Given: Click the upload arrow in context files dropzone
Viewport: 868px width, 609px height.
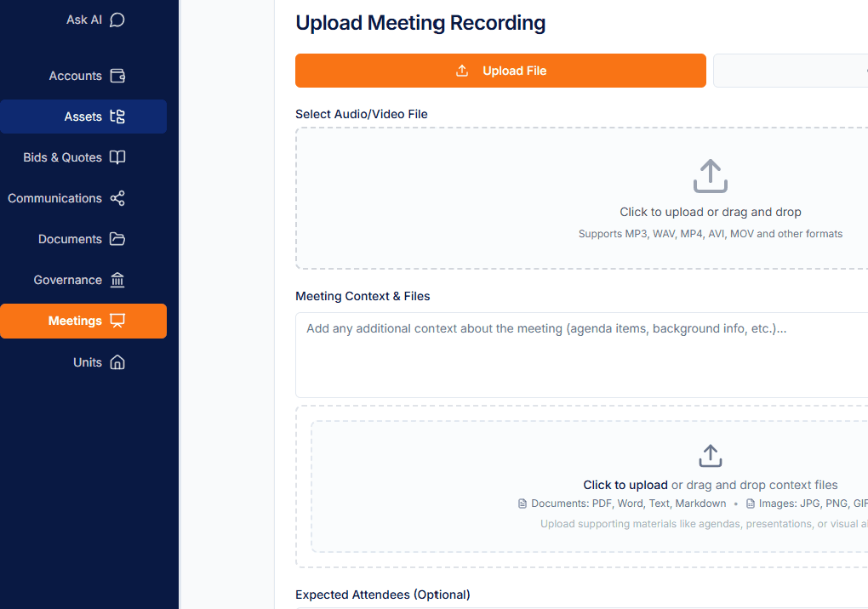Looking at the screenshot, I should click(x=711, y=456).
